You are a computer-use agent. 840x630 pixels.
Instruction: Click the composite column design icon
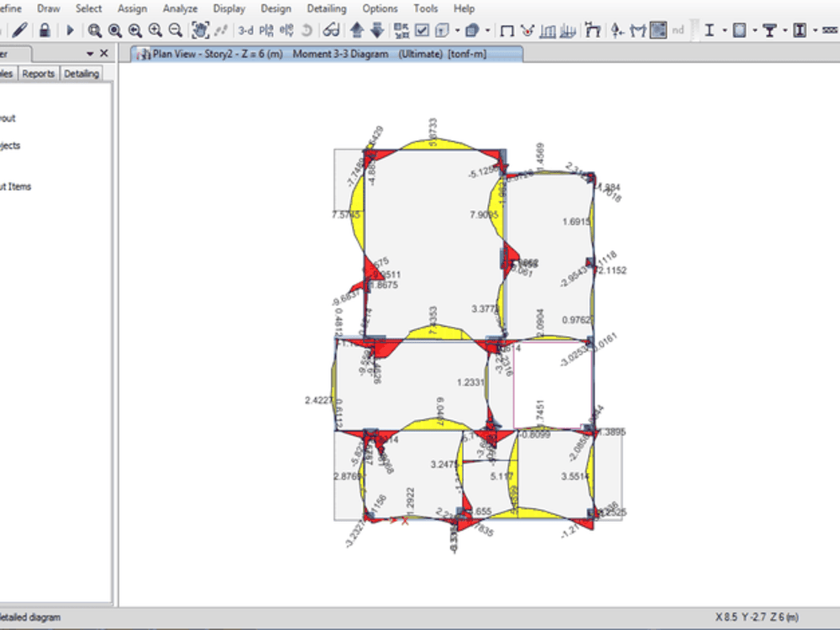pos(800,30)
